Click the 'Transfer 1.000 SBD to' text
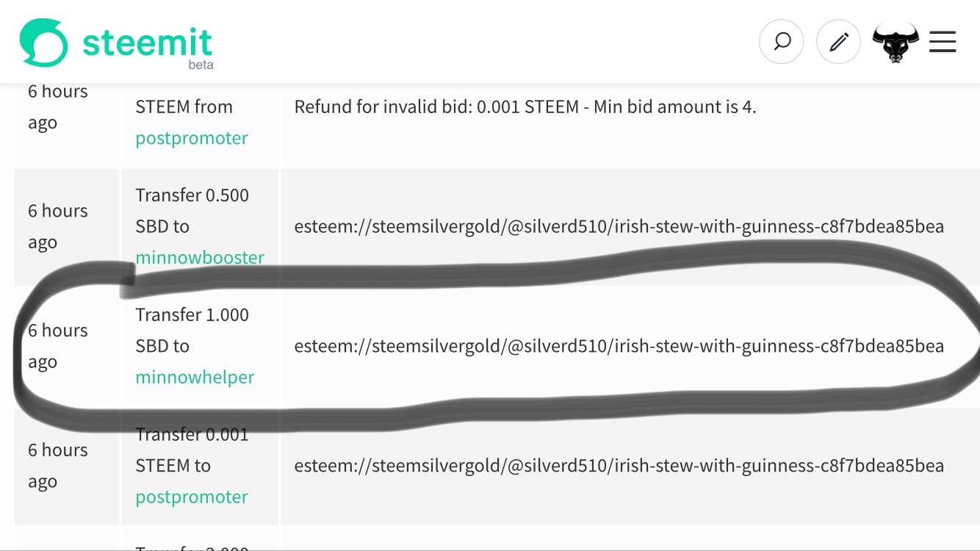Image resolution: width=980 pixels, height=551 pixels. 192,330
